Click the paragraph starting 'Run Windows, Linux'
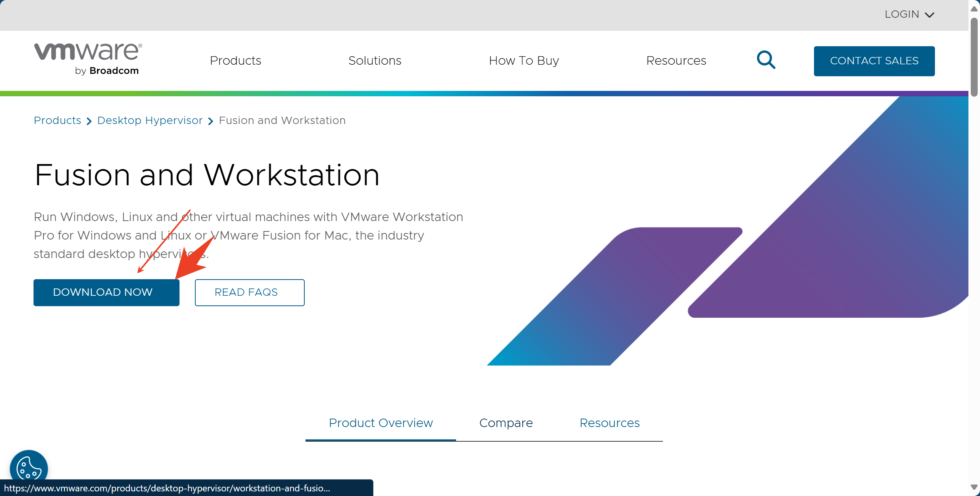This screenshot has width=980, height=496. point(248,235)
